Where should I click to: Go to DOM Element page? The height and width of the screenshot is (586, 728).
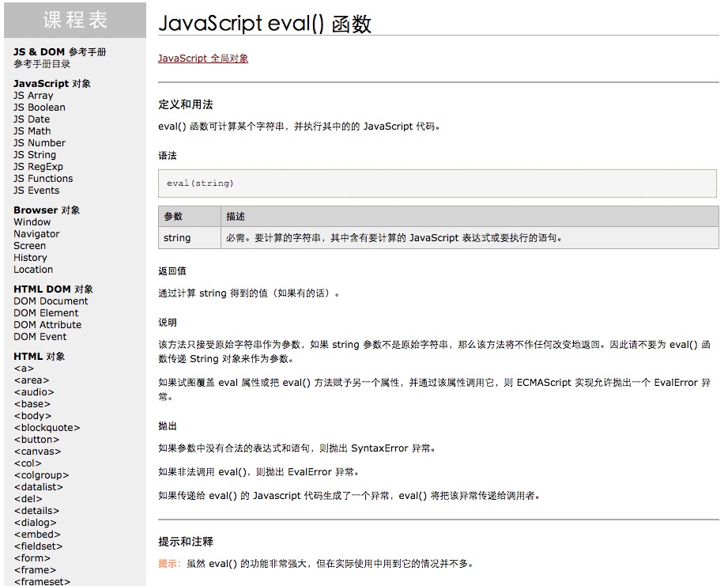46,313
